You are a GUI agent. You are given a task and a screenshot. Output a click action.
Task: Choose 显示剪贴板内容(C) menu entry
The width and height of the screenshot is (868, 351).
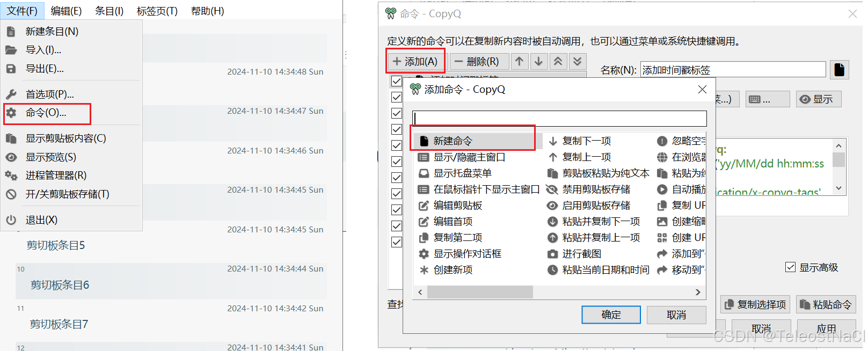click(x=71, y=138)
